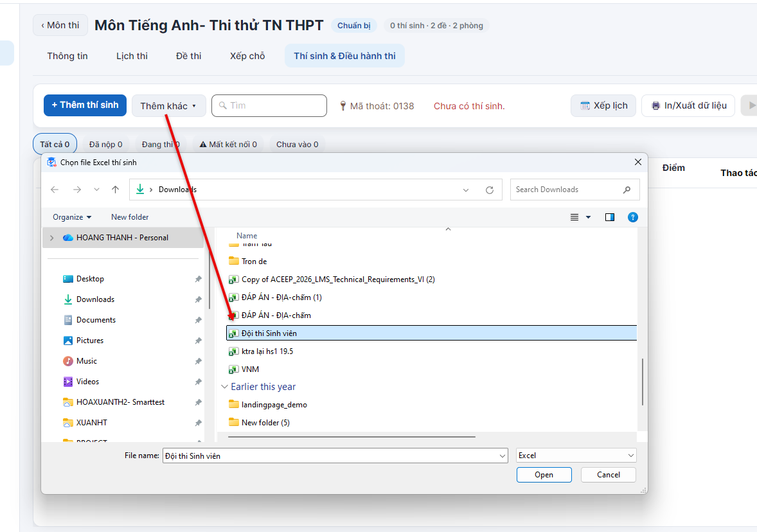Open File name dropdown arrow

click(502, 456)
